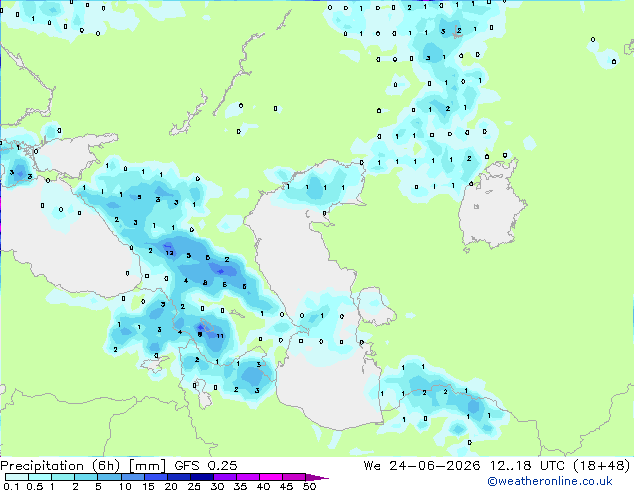Click the '35' legend scale label
The height and width of the screenshot is (490, 634).
(x=240, y=486)
